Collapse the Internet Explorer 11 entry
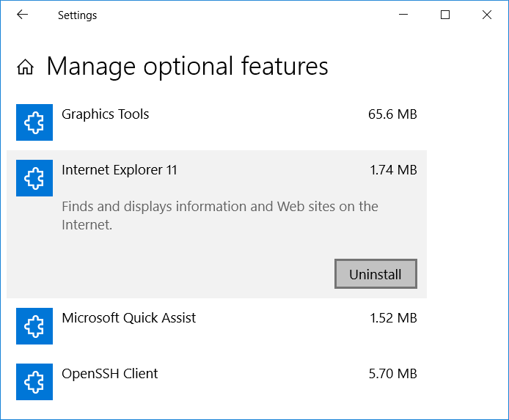 click(x=120, y=170)
